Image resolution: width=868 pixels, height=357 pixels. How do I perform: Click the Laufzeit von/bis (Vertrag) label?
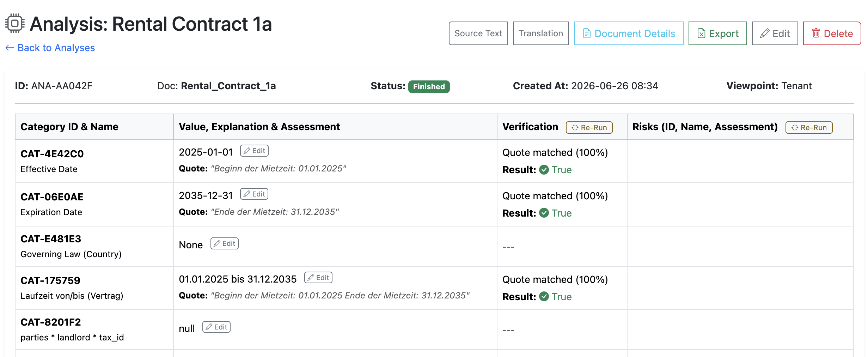(72, 296)
